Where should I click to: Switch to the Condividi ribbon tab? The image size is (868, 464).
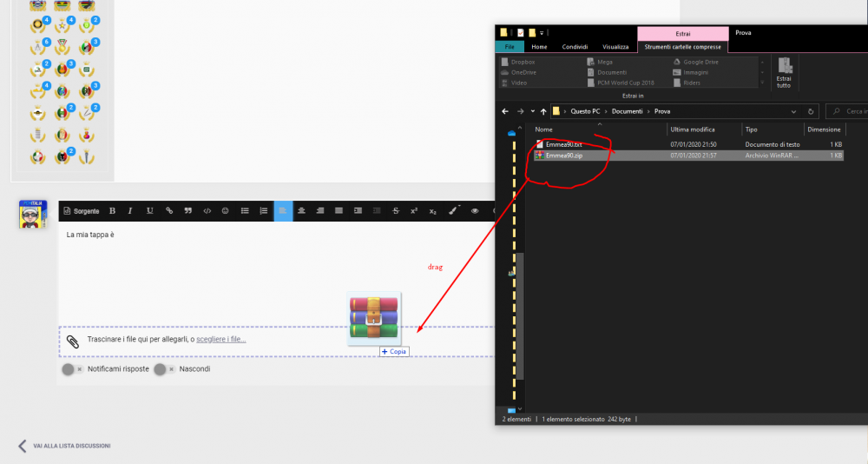click(x=575, y=47)
